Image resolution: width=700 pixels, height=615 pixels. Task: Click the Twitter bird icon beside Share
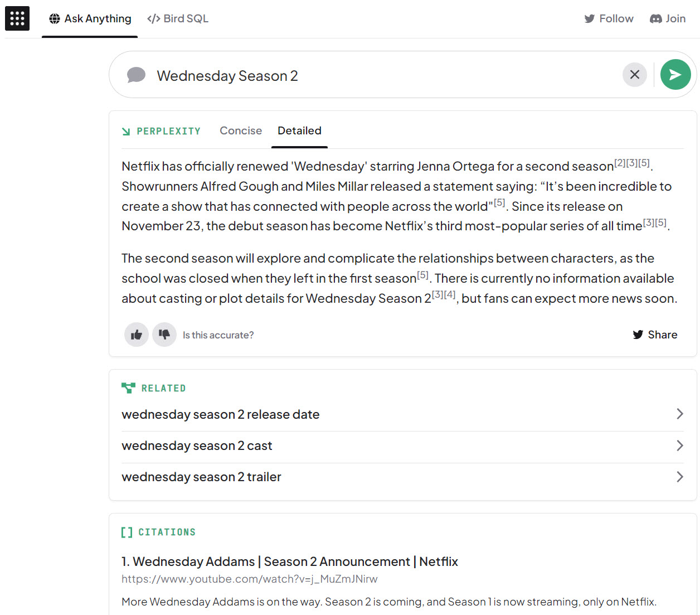638,335
